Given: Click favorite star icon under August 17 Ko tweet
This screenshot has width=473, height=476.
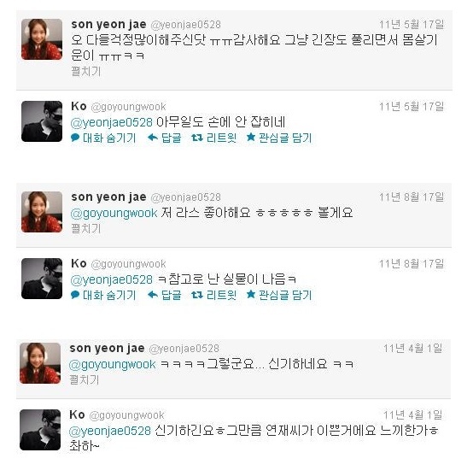Looking at the screenshot, I should 251,295.
